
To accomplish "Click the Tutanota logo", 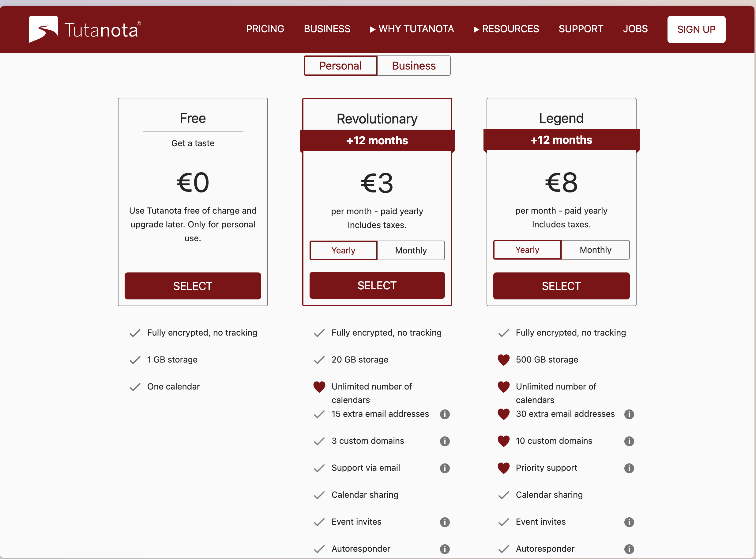I will point(85,29).
